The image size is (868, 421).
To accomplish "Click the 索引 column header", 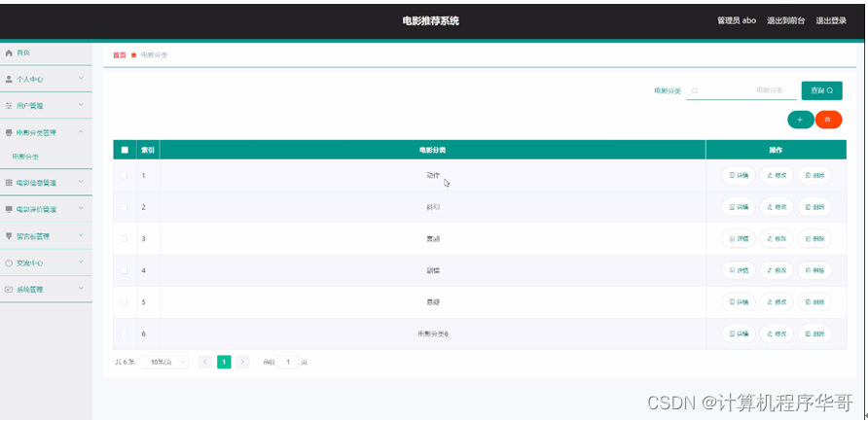I will click(x=148, y=150).
